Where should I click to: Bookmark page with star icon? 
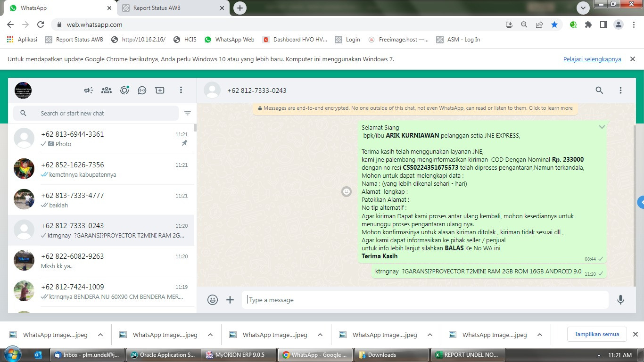click(554, 25)
